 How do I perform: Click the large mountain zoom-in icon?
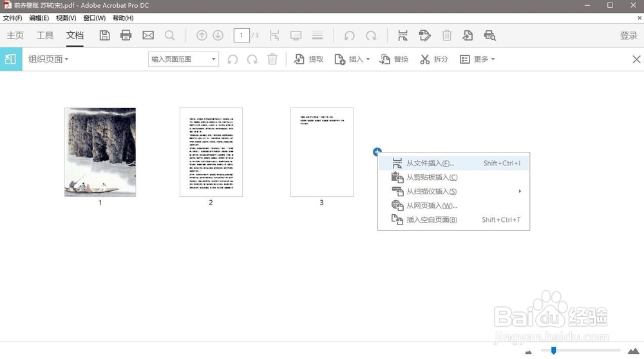tap(634, 351)
